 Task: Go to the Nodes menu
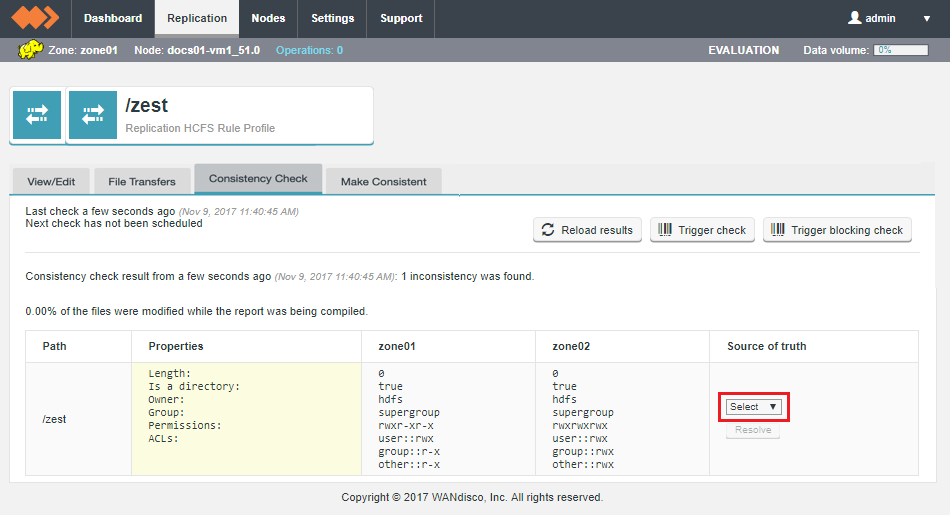268,18
